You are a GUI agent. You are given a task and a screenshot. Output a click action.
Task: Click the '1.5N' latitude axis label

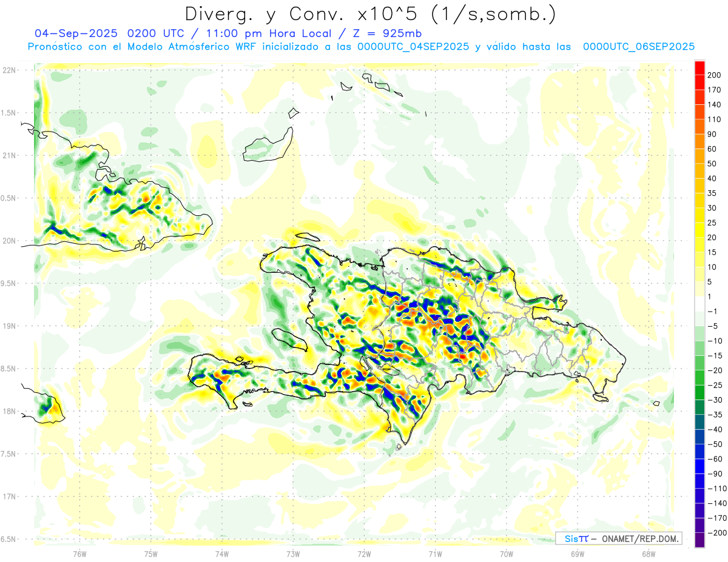pyautogui.click(x=8, y=113)
